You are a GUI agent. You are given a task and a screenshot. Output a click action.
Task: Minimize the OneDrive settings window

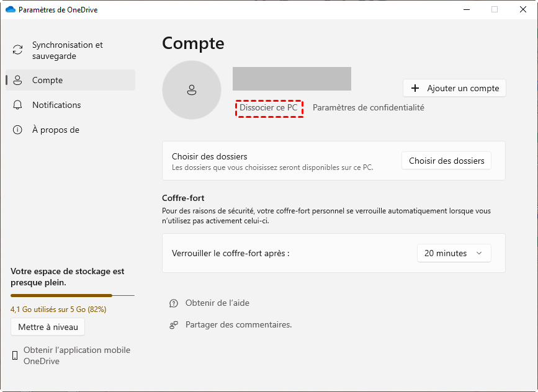[466, 9]
